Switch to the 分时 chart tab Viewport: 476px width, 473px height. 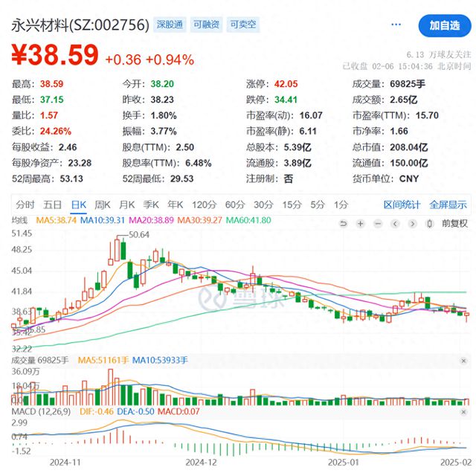pyautogui.click(x=25, y=205)
